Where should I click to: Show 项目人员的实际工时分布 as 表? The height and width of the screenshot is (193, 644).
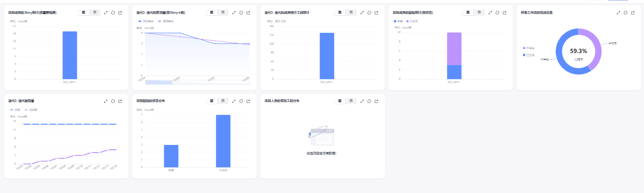point(351,101)
